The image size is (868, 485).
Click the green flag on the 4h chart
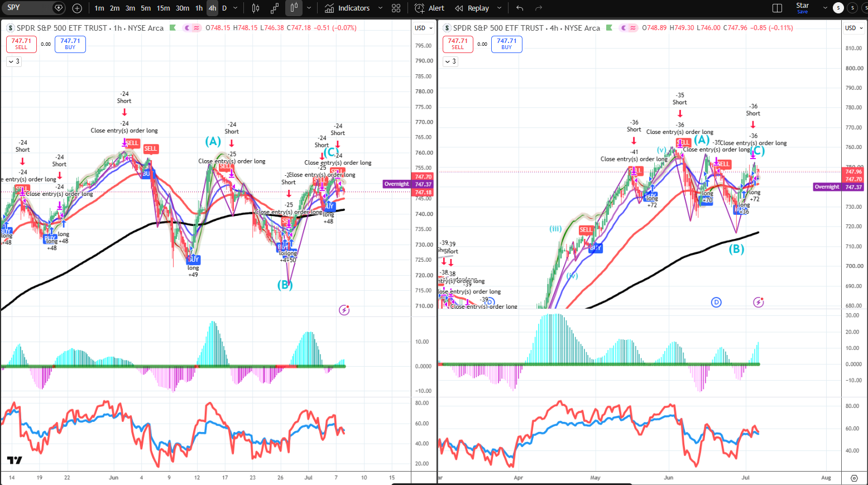(609, 28)
